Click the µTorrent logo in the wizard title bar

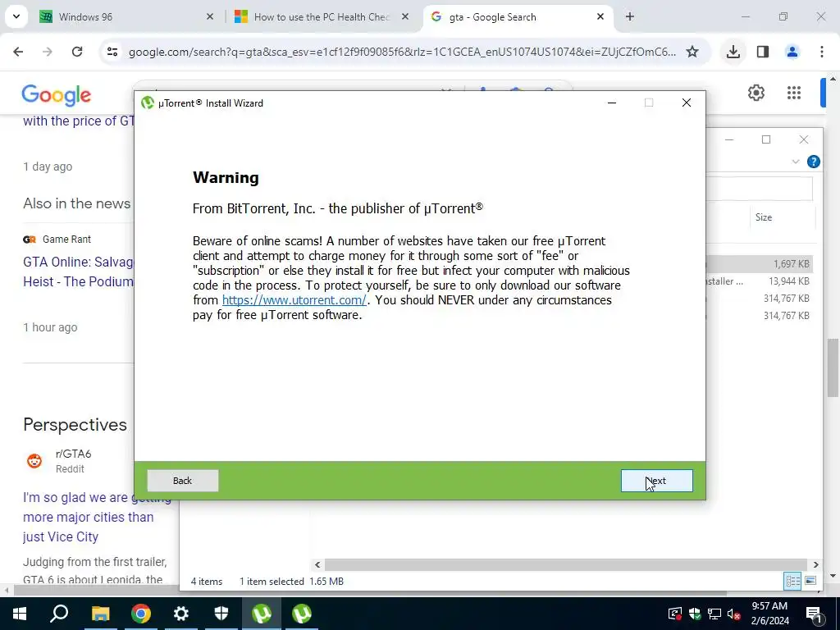pos(148,103)
